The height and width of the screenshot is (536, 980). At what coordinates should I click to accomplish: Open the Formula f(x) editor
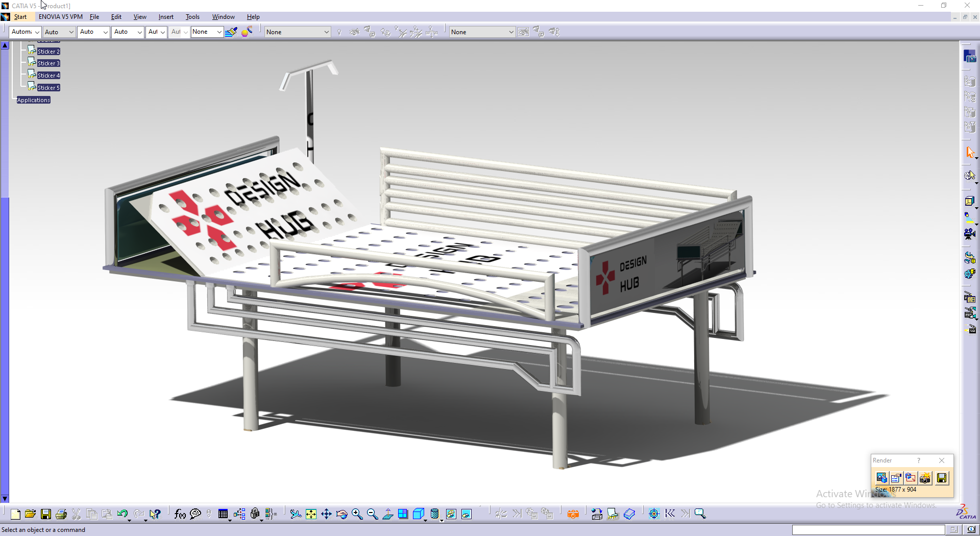(180, 514)
